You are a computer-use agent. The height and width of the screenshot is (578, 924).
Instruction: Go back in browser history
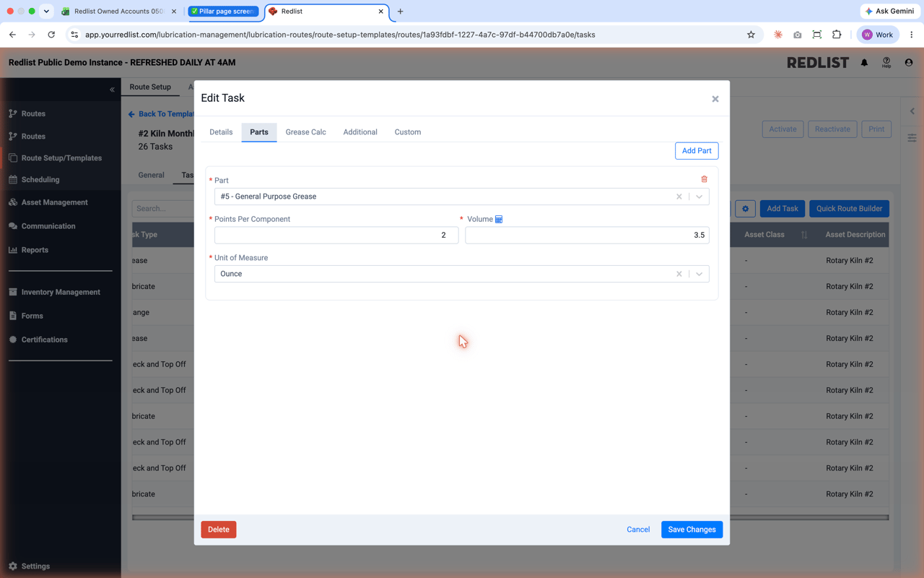(x=12, y=35)
